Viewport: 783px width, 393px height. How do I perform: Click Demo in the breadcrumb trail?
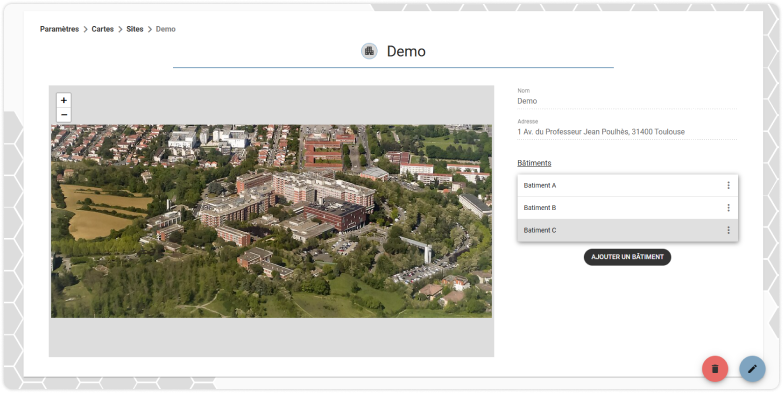166,29
